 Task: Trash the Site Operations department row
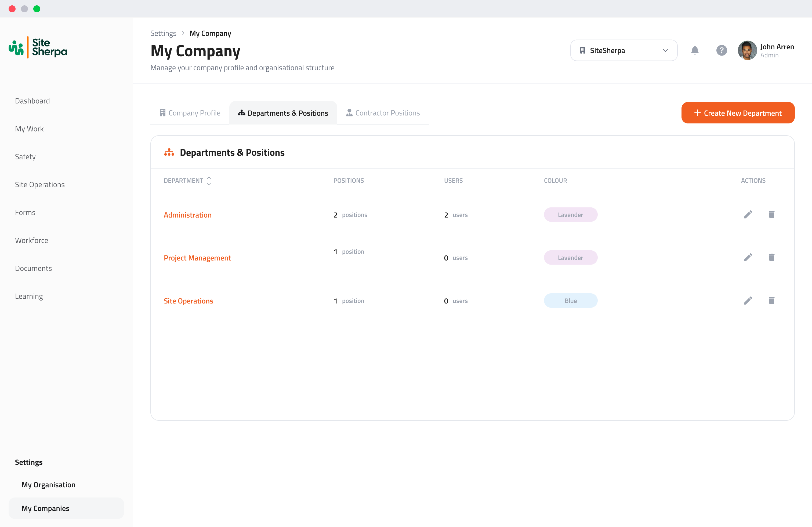pyautogui.click(x=771, y=300)
